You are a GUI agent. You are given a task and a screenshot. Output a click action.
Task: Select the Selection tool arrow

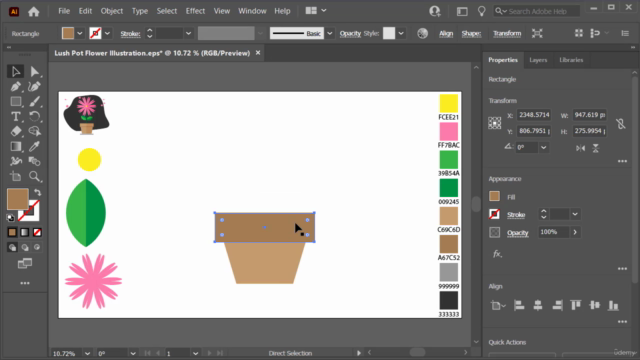16,71
